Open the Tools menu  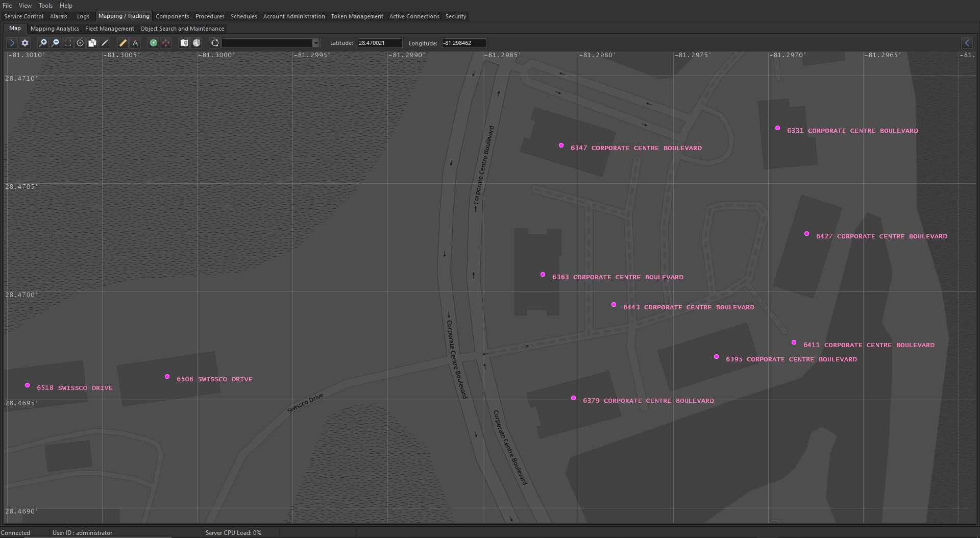coord(45,6)
